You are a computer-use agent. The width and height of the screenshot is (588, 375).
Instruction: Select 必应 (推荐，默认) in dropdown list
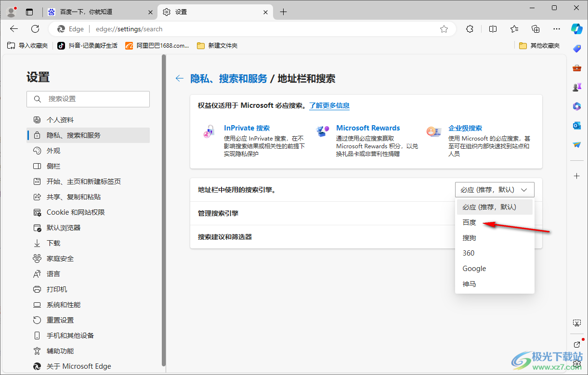point(495,207)
